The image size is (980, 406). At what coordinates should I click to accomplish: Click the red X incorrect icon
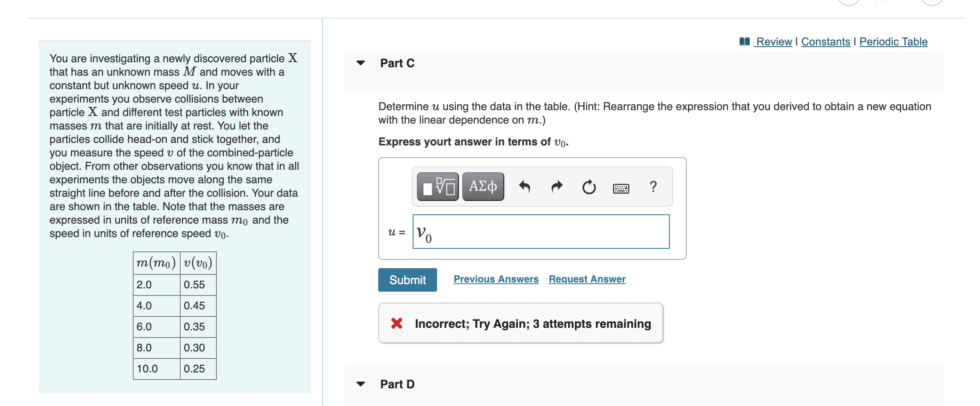pos(397,323)
